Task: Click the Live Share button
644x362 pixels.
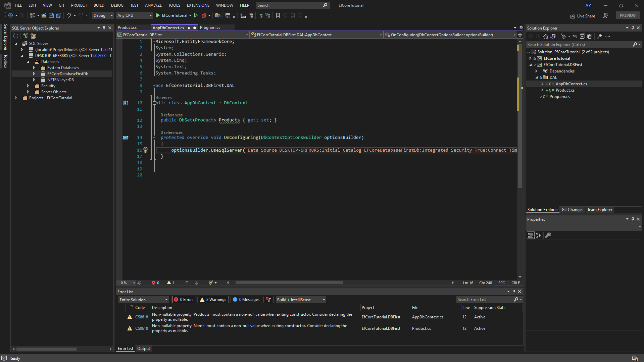Action: (583, 16)
